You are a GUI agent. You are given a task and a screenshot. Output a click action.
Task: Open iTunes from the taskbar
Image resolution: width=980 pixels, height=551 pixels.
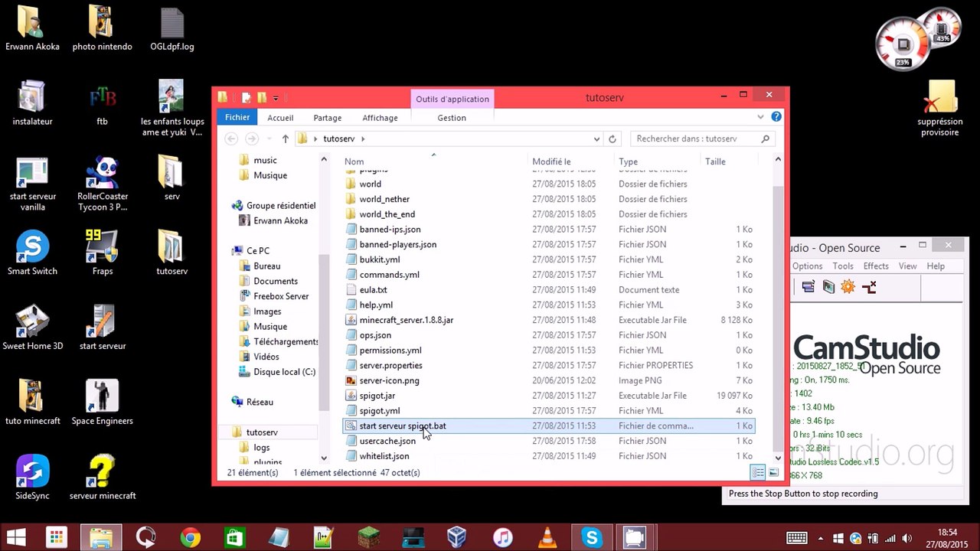point(503,538)
